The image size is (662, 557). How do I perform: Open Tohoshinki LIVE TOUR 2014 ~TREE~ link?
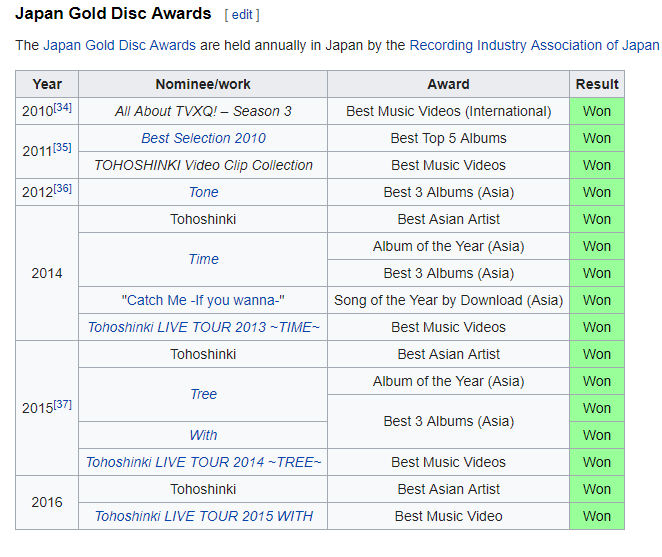203,462
